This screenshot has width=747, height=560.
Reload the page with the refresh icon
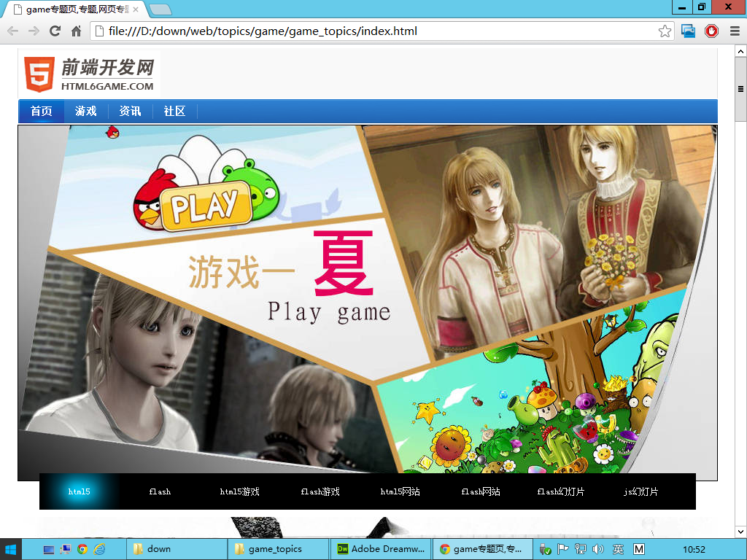55,31
